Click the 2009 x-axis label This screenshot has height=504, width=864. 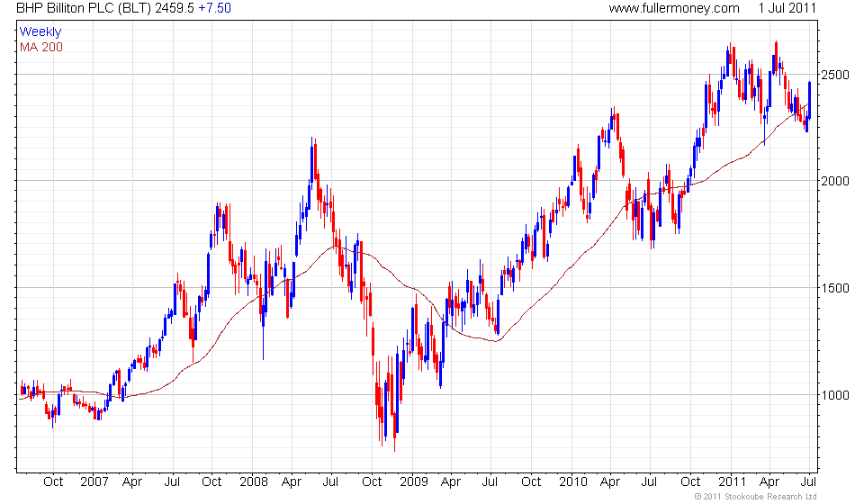click(414, 482)
